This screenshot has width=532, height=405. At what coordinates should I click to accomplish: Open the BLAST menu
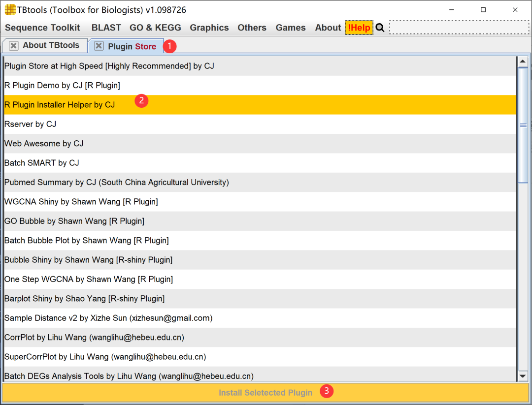pos(106,28)
